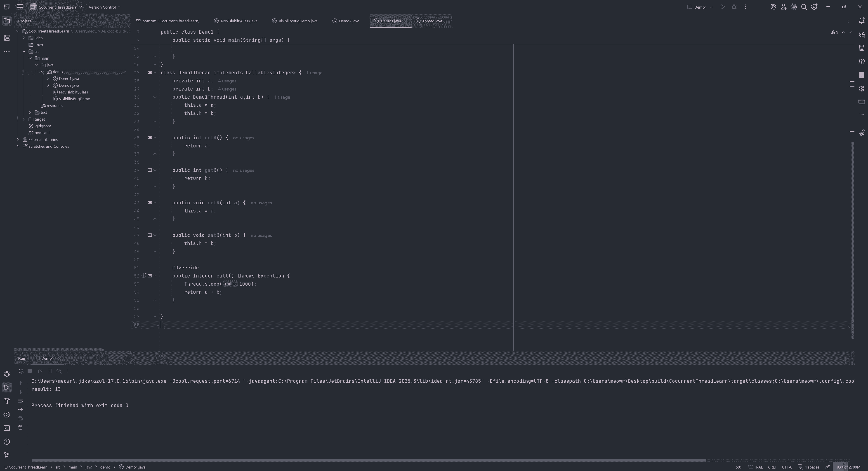Viewport: 868px width, 471px height.
Task: Click the UTF-8 encoding status button
Action: 787,467
